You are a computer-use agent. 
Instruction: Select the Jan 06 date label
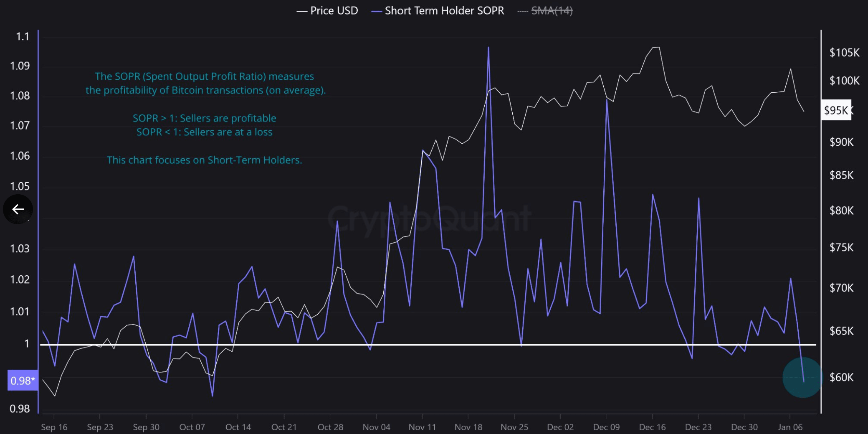pyautogui.click(x=790, y=427)
